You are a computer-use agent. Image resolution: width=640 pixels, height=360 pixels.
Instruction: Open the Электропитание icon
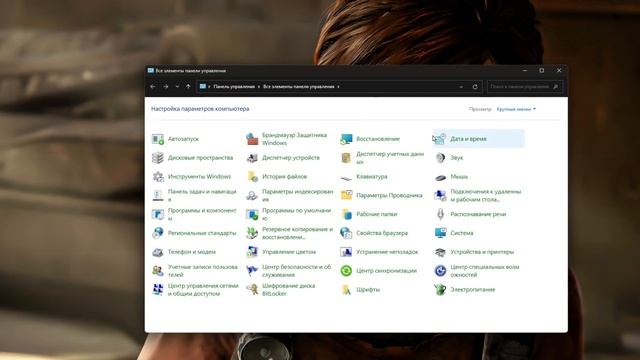[440, 290]
